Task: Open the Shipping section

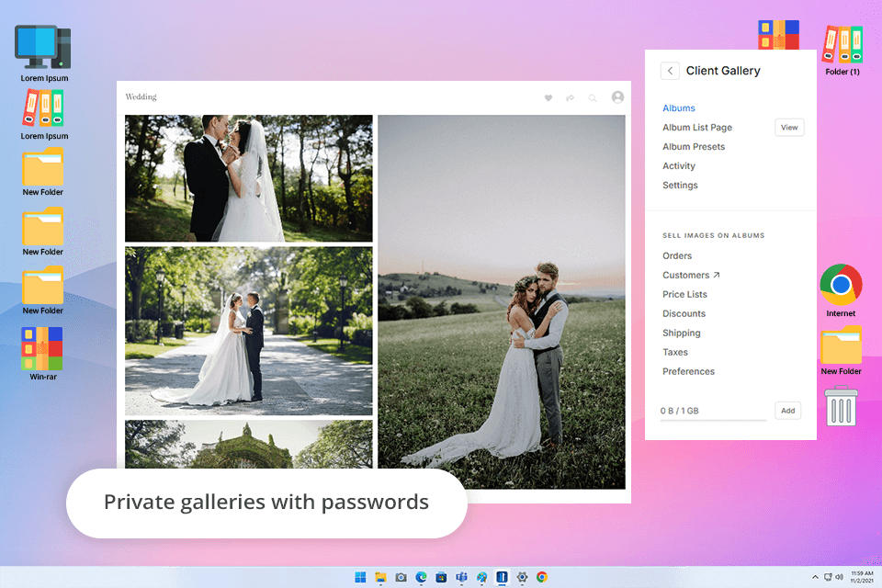Action: [x=681, y=334]
